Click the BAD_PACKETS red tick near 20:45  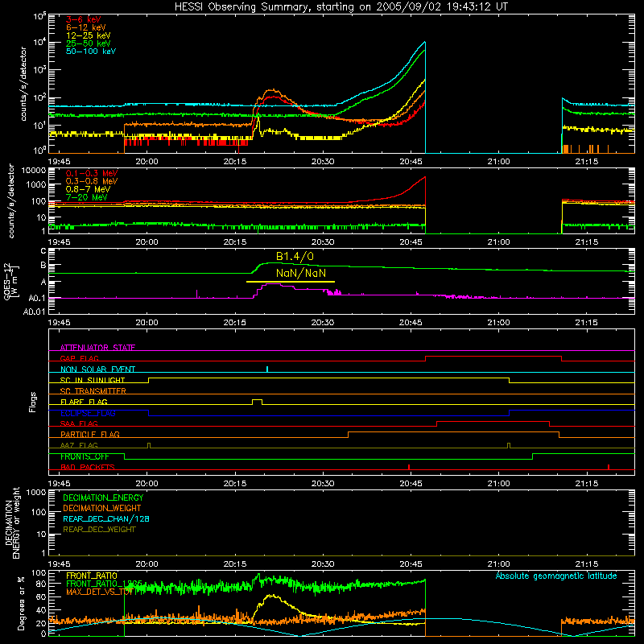[409, 467]
